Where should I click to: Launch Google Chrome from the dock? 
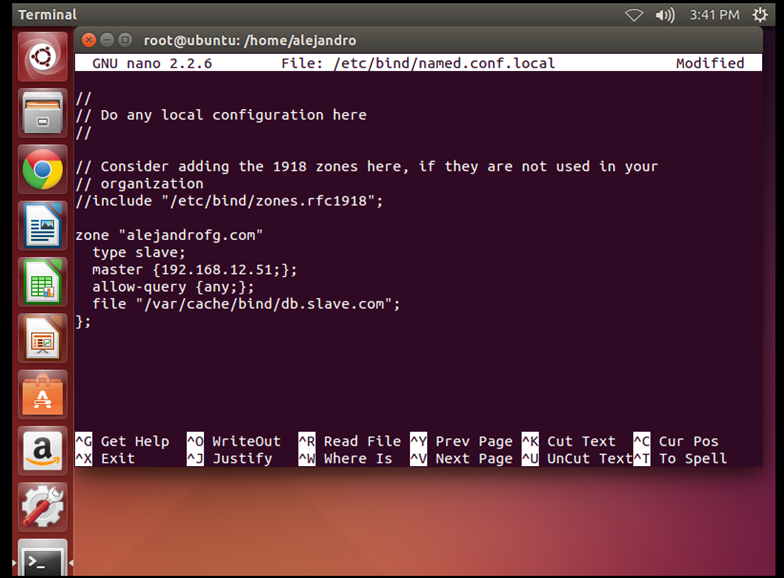[x=42, y=170]
